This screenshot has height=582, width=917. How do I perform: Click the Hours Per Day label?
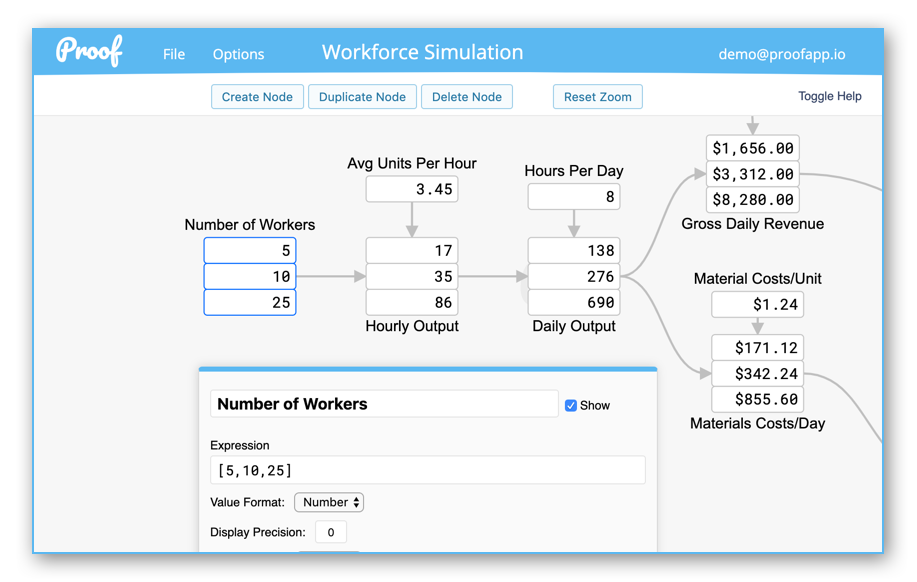[574, 171]
